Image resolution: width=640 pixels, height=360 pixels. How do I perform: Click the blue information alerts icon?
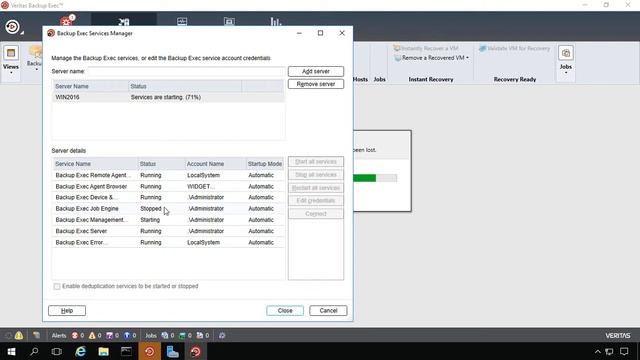127,336
